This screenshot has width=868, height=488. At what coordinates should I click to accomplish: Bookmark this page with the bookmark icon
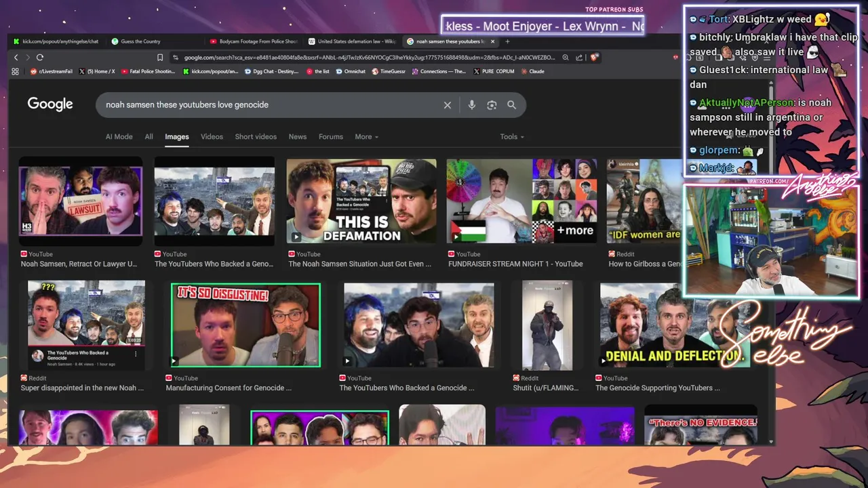click(160, 58)
